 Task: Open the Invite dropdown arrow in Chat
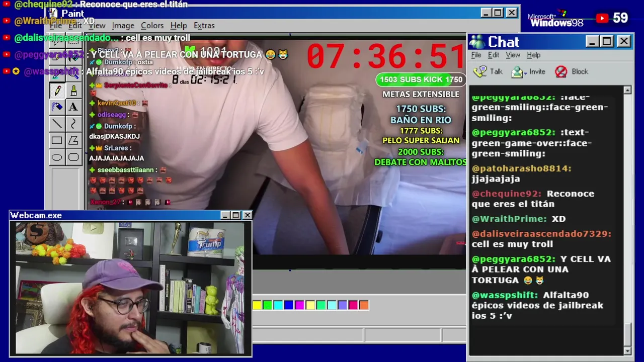tap(525, 73)
